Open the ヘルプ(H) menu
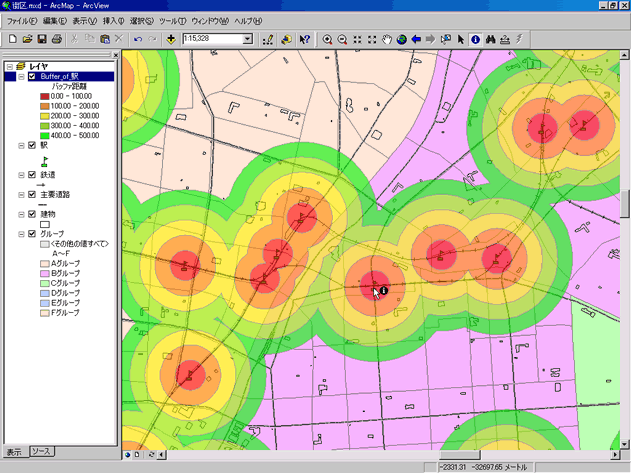Image resolution: width=631 pixels, height=473 pixels. pyautogui.click(x=248, y=21)
